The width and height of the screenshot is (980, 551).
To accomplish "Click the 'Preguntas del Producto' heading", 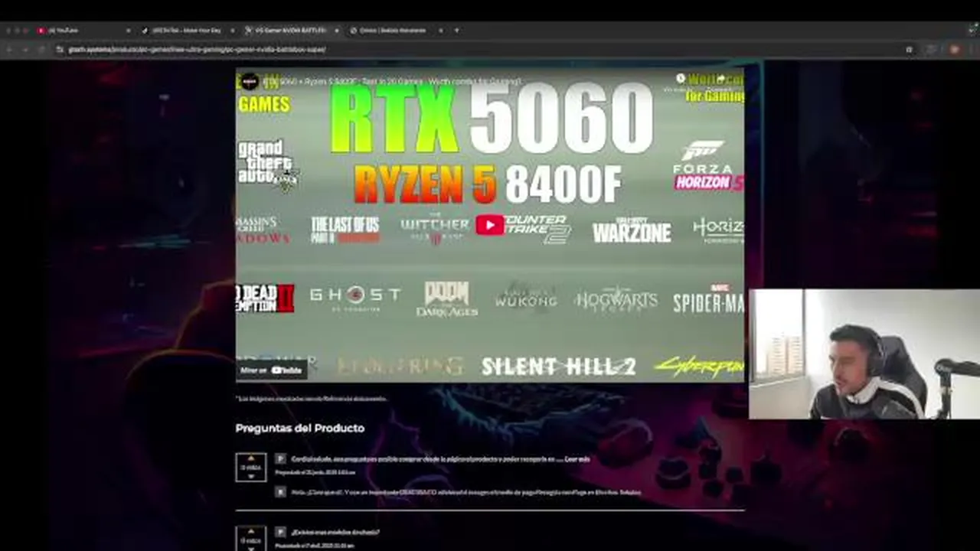I will tap(300, 428).
